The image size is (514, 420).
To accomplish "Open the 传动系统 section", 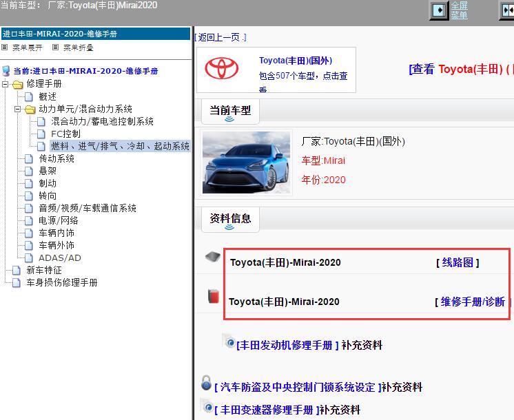I will click(x=56, y=158).
